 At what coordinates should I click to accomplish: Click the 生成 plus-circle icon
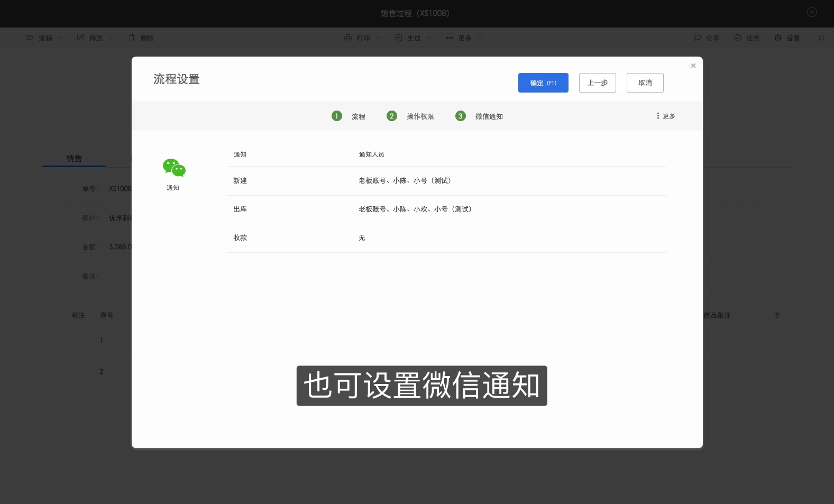click(x=399, y=38)
